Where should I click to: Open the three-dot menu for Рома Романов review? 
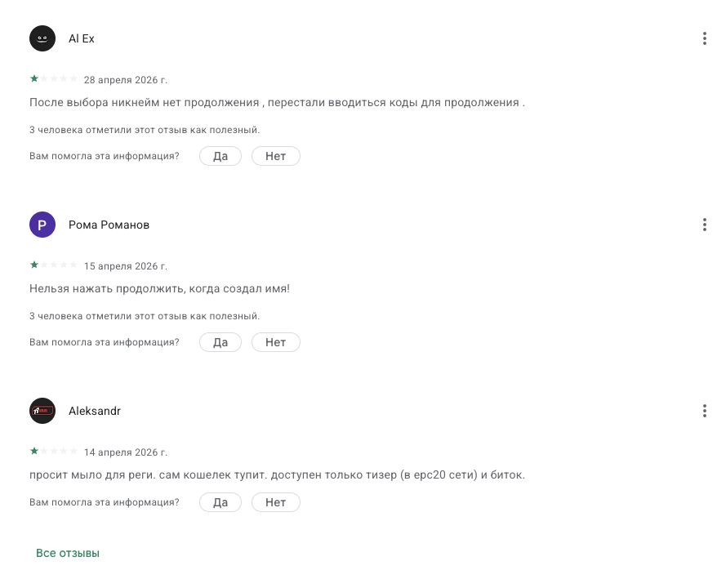tap(704, 225)
